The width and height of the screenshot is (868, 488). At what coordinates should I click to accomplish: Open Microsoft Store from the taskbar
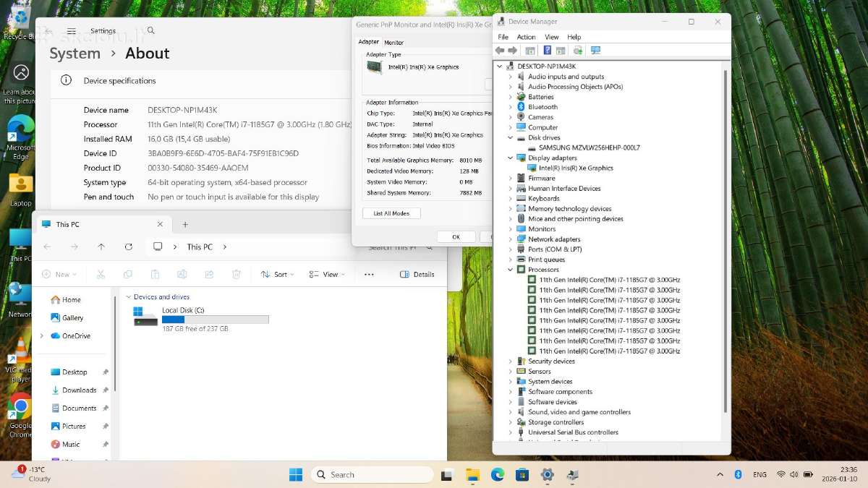[522, 474]
